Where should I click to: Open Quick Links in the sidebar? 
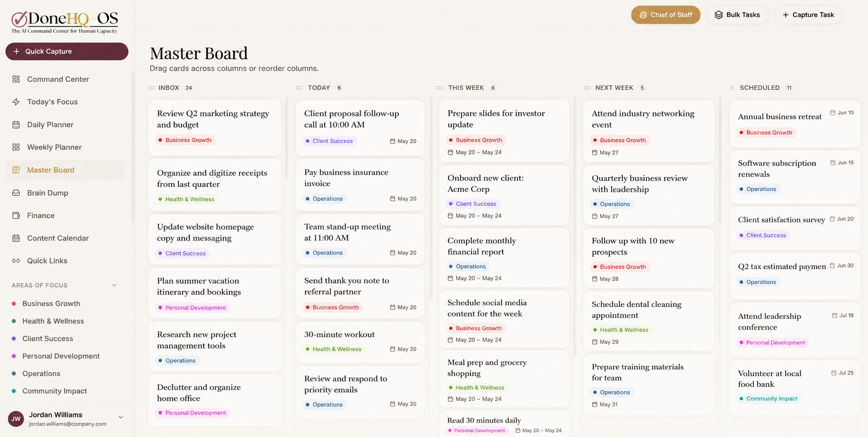65,261
